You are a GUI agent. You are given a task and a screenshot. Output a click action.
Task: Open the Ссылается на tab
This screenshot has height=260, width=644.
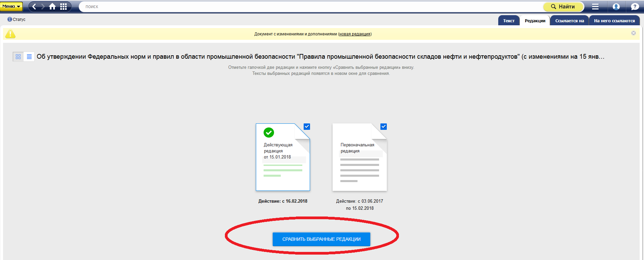click(569, 21)
